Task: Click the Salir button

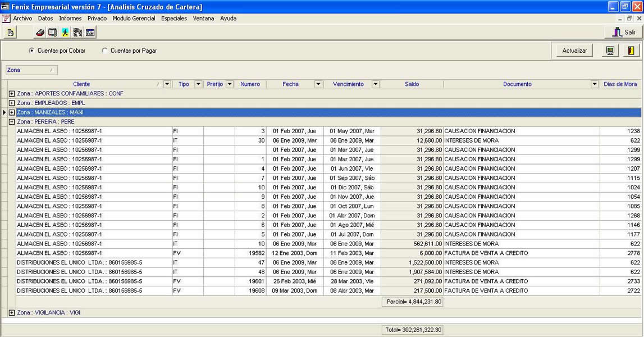Action: (x=623, y=33)
